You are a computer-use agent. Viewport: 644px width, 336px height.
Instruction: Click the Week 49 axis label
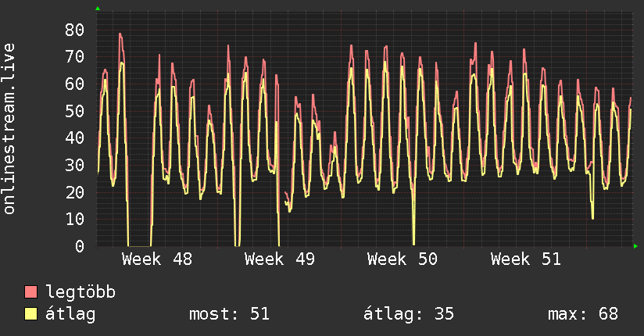click(280, 259)
